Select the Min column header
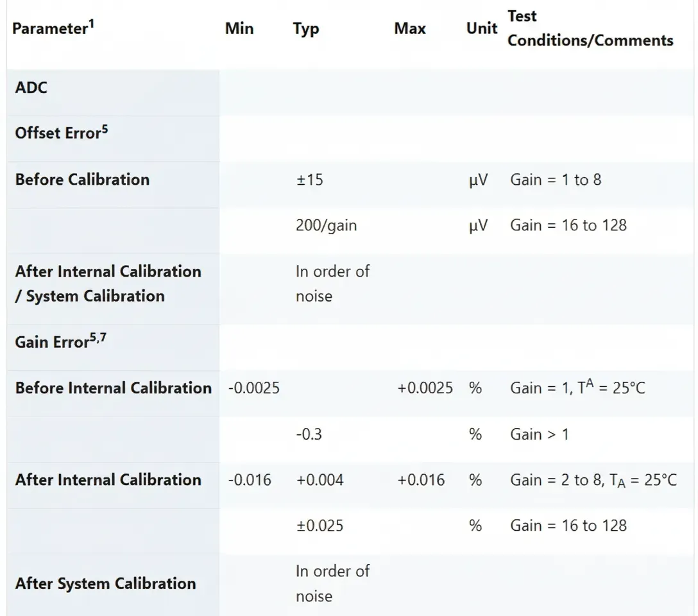This screenshot has height=616, width=698. pos(239,28)
